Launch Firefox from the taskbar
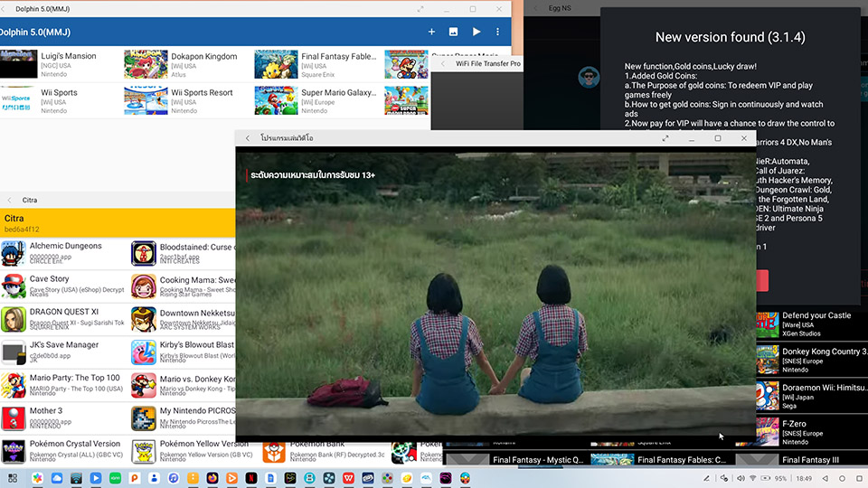Screen dimensions: 868x488 (x=212, y=478)
